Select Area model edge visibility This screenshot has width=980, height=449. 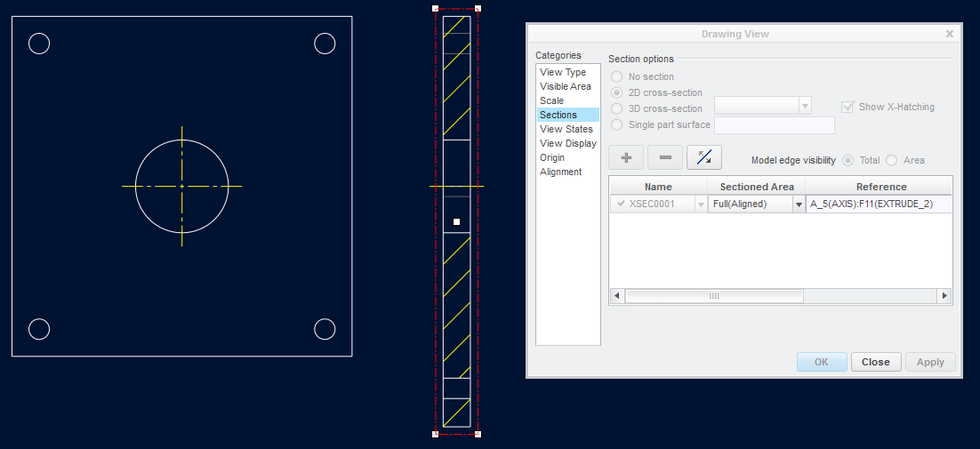coord(891,160)
